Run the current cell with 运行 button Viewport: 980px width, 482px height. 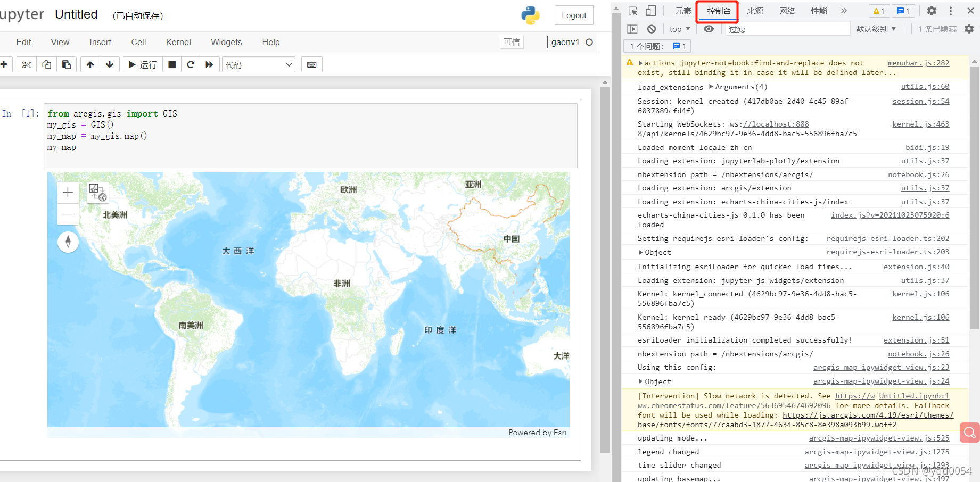(142, 64)
